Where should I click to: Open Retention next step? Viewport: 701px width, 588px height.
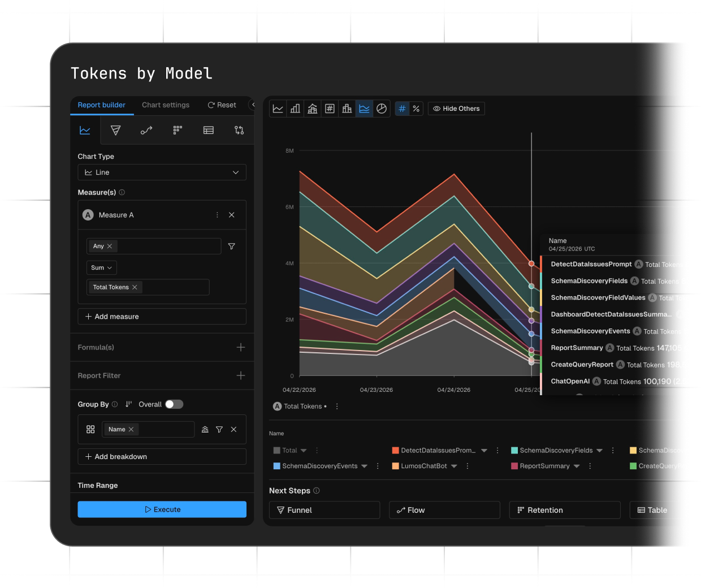565,510
